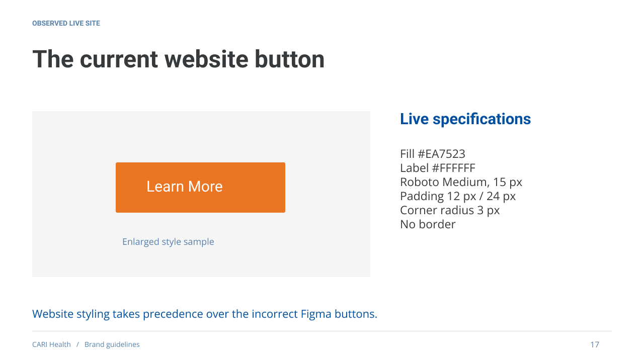Click the 'Enlarged style sample' caption

168,242
